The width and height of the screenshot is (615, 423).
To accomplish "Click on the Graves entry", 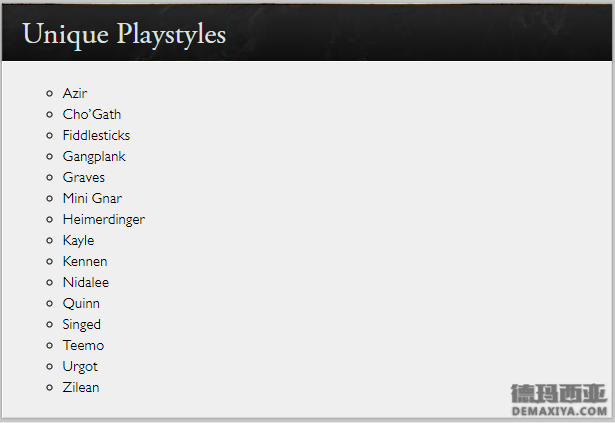I will (84, 177).
